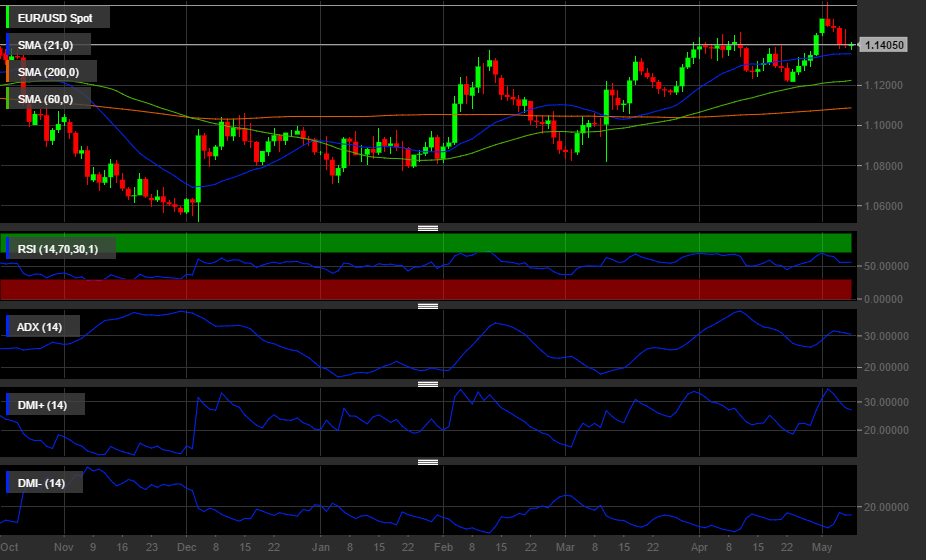
Task: Click the current price tag 1.14050
Action: 885,45
